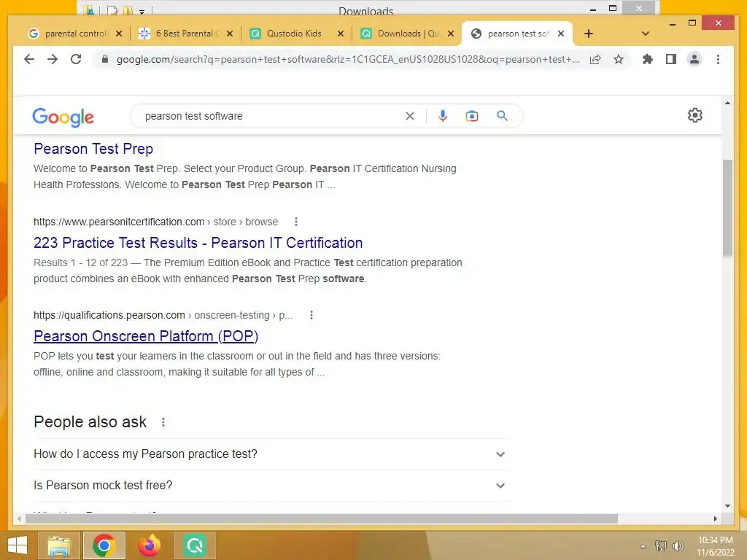Share this page from address bar

(595, 60)
